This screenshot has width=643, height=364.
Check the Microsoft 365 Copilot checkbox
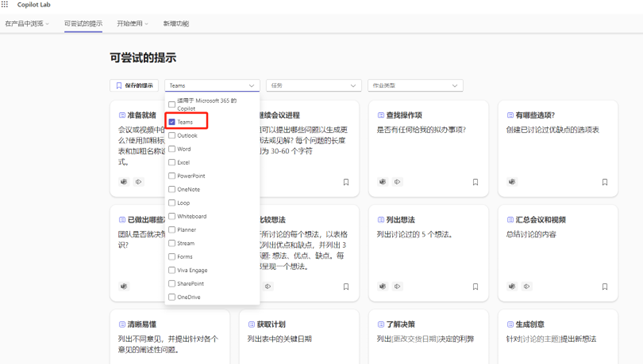click(172, 105)
